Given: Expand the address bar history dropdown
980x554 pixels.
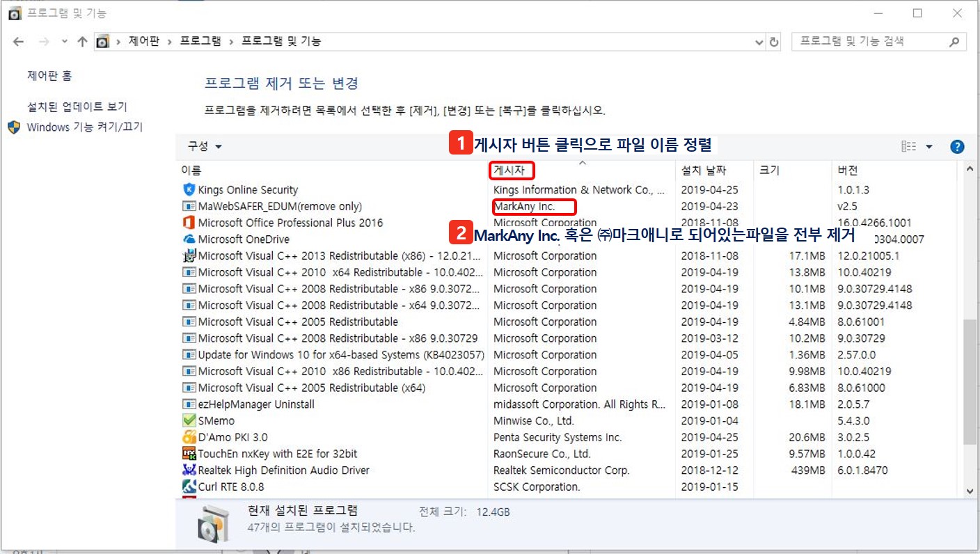Looking at the screenshot, I should click(x=759, y=42).
